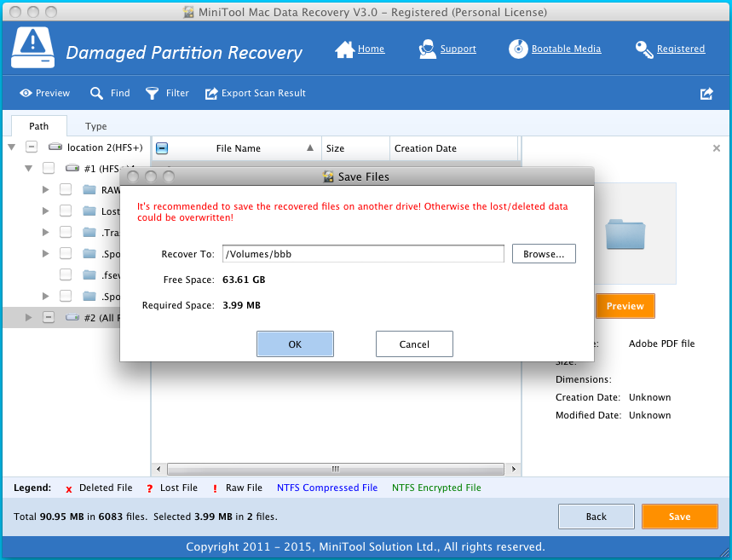Screen dimensions: 732x560
Task: Click the Back button
Action: (x=597, y=517)
